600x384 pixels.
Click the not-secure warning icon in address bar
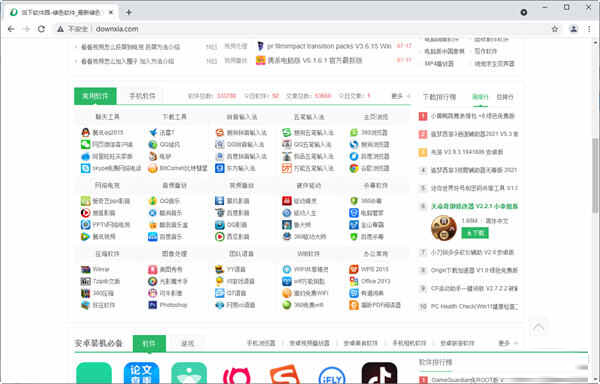60,29
